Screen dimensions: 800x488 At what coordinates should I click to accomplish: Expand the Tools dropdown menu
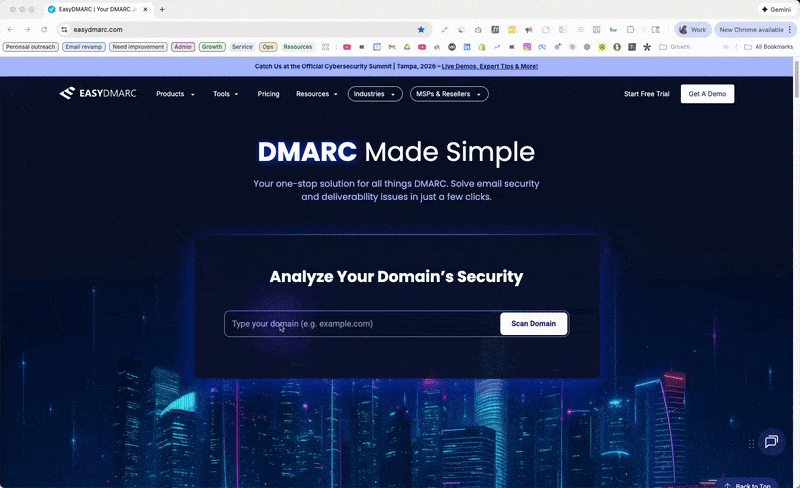226,94
